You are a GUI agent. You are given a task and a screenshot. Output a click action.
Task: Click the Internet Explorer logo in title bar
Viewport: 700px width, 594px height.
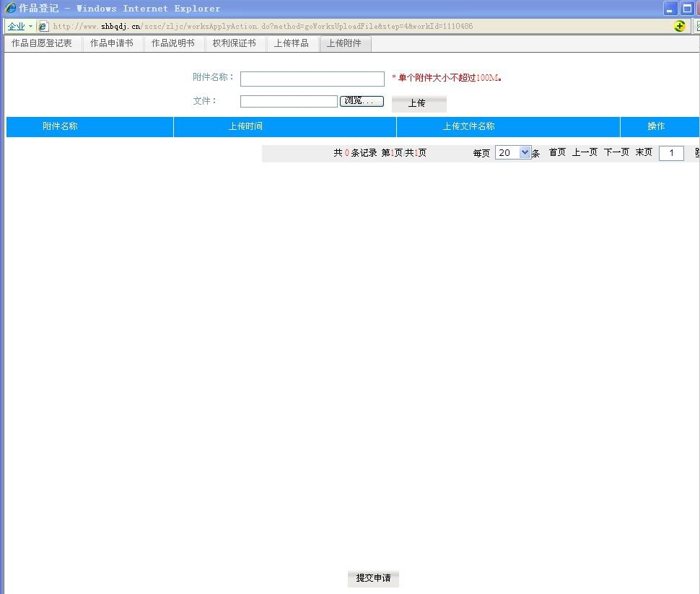coord(10,9)
